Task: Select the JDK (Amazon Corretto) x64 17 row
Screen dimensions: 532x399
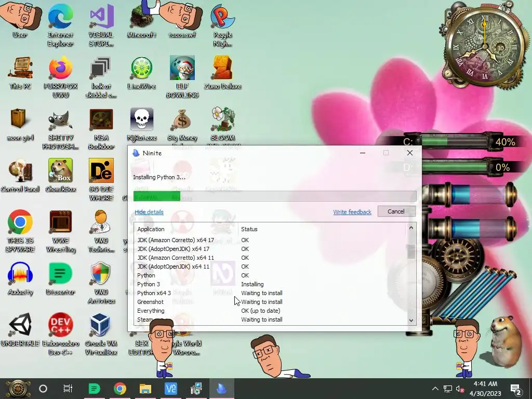Action: (271, 240)
